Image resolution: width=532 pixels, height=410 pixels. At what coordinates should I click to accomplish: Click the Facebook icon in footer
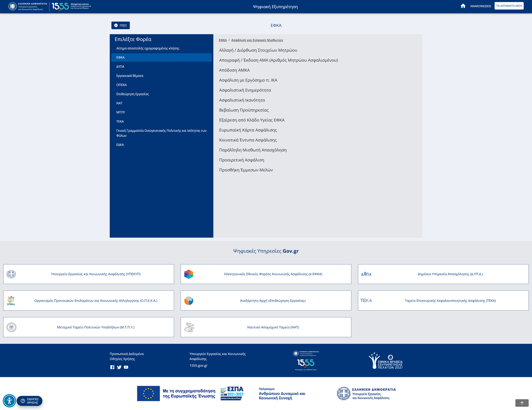point(112,367)
